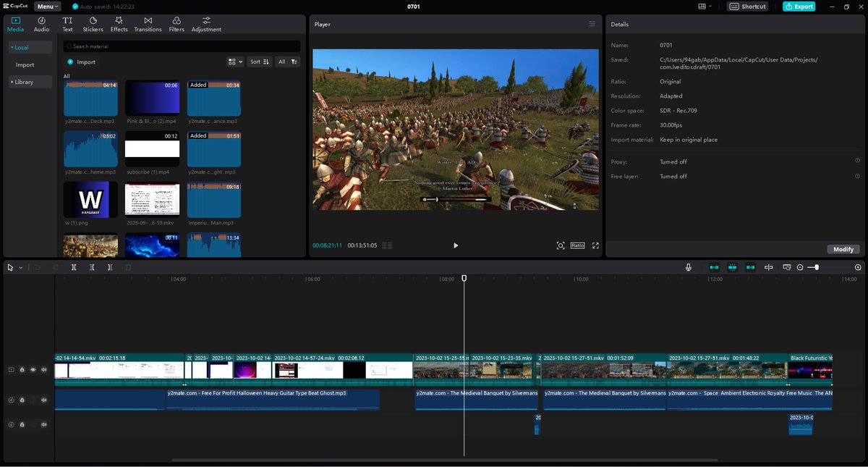
Task: Hide the main video track
Action: click(x=33, y=369)
